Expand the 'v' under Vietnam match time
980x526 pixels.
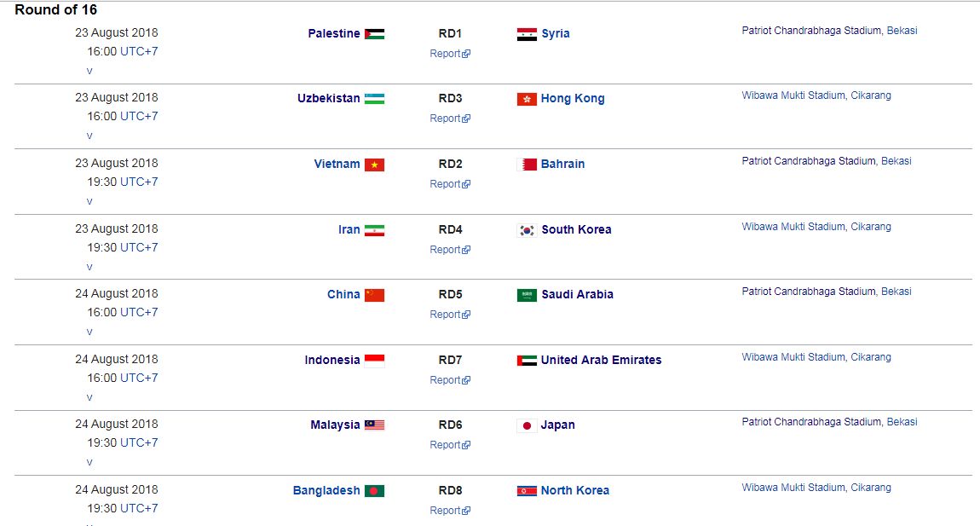point(89,202)
